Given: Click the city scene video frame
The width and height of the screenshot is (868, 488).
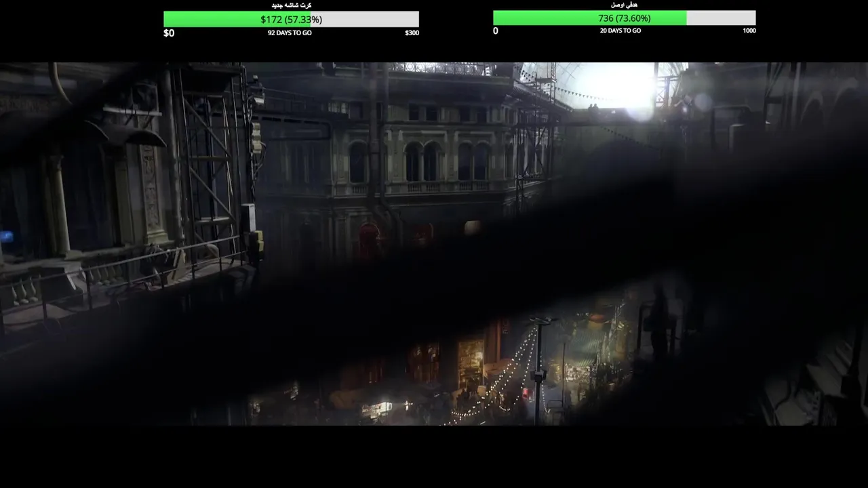Looking at the screenshot, I should (434, 244).
